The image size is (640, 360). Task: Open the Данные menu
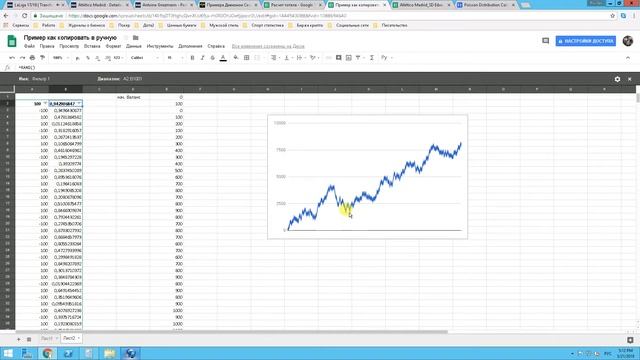[133, 46]
